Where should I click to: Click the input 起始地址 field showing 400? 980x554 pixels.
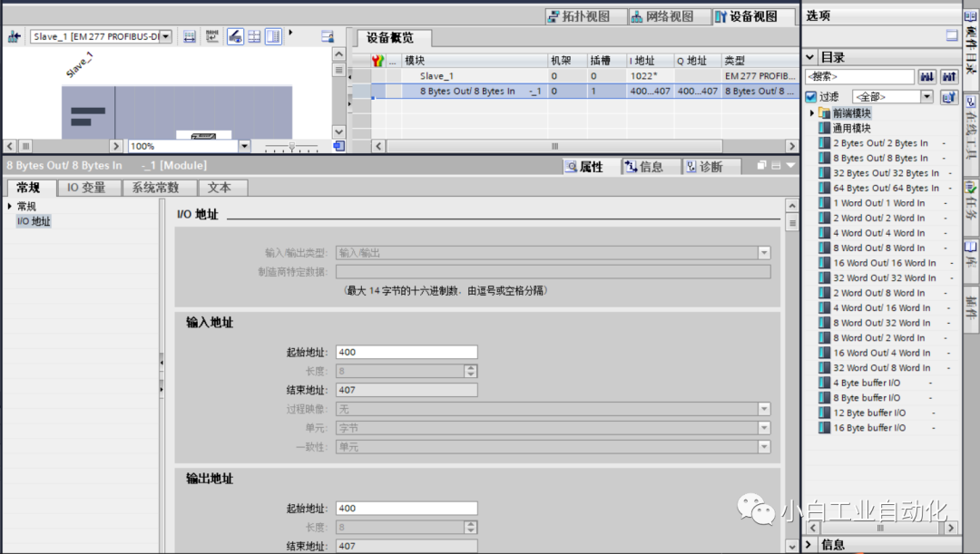(x=407, y=353)
